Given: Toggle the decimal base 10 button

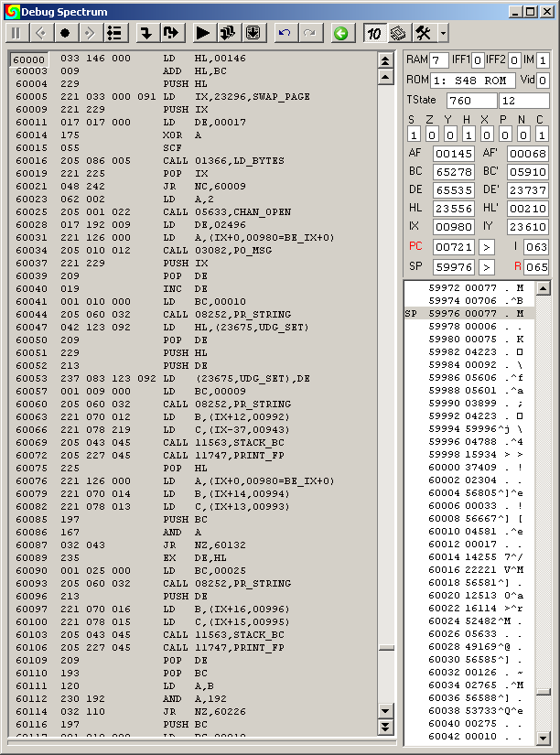Looking at the screenshot, I should pyautogui.click(x=374, y=33).
